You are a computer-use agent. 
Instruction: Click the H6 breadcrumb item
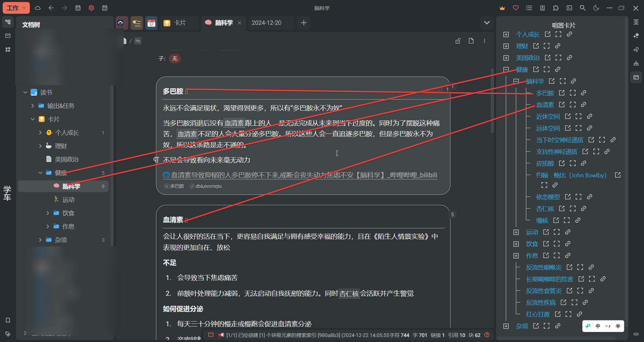click(138, 41)
